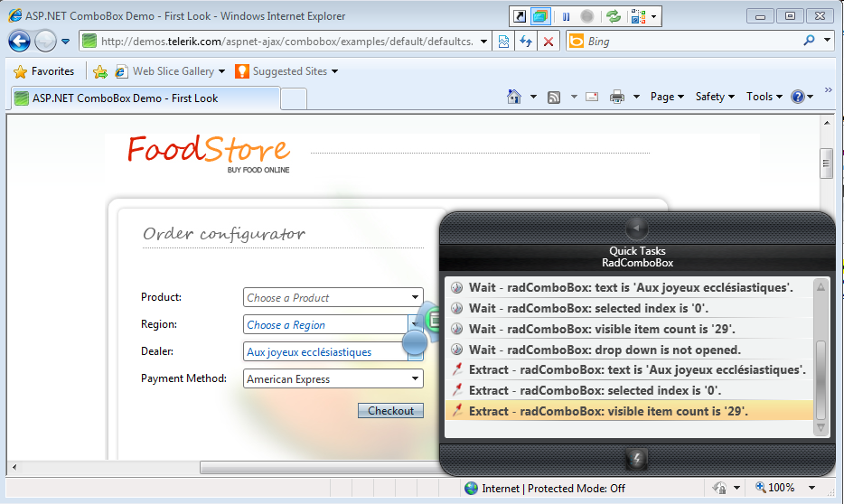
Task: Click recorder highlighting window icon
Action: tap(539, 16)
